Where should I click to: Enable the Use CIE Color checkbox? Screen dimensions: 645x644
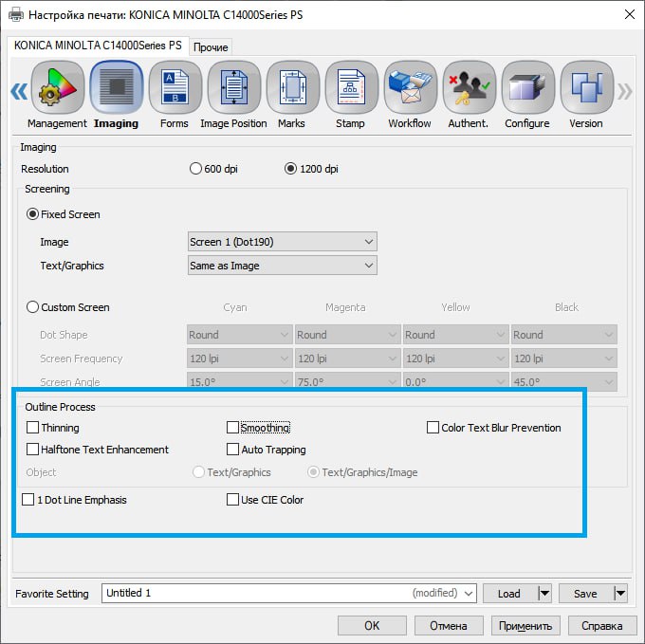(x=232, y=499)
